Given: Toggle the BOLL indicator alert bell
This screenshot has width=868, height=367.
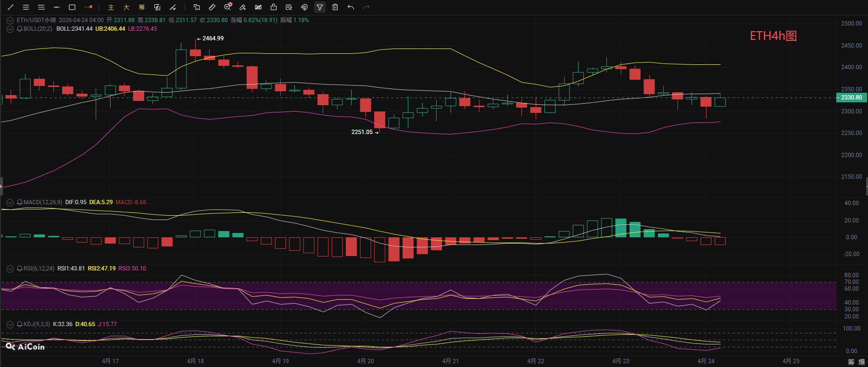Looking at the screenshot, I should pyautogui.click(x=20, y=29).
